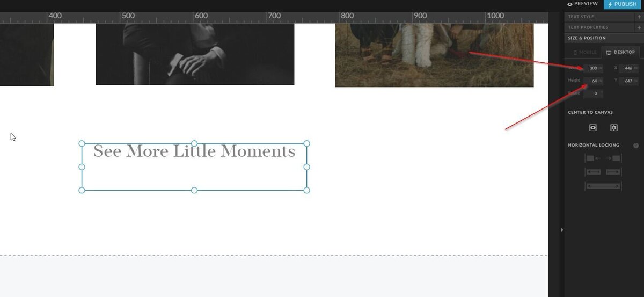
Task: Center element horizontally to canvas
Action: click(x=593, y=128)
